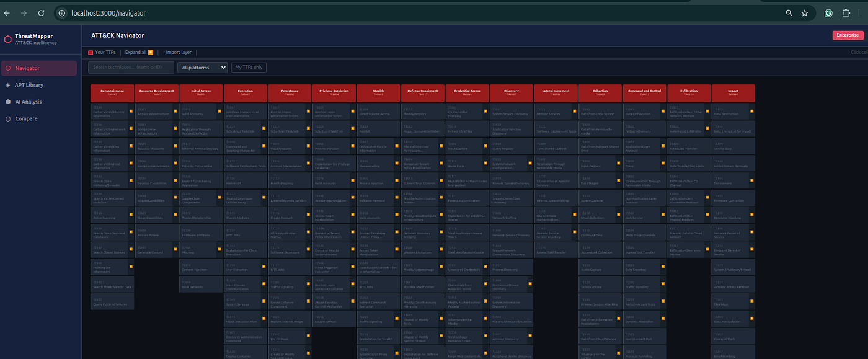Click Data from Local System technique
This screenshot has width=868, height=359.
click(x=600, y=111)
